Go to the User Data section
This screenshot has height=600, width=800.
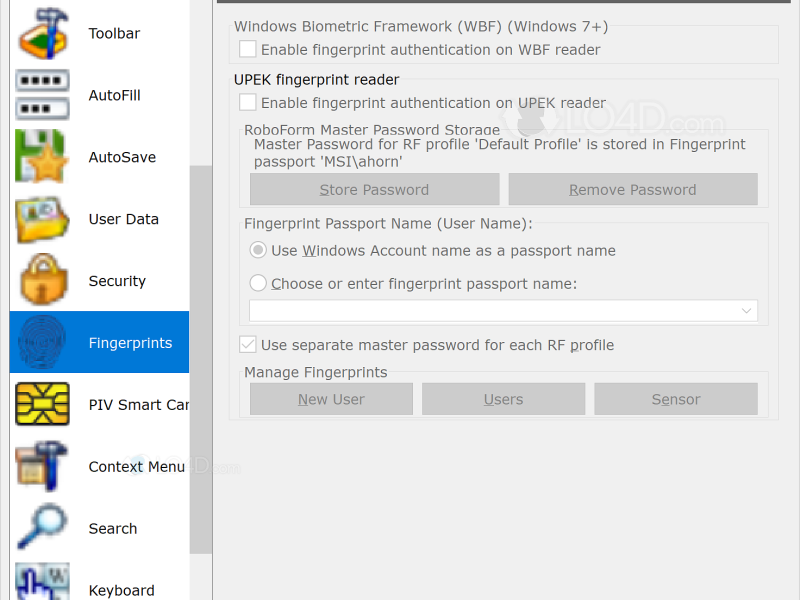(x=123, y=219)
